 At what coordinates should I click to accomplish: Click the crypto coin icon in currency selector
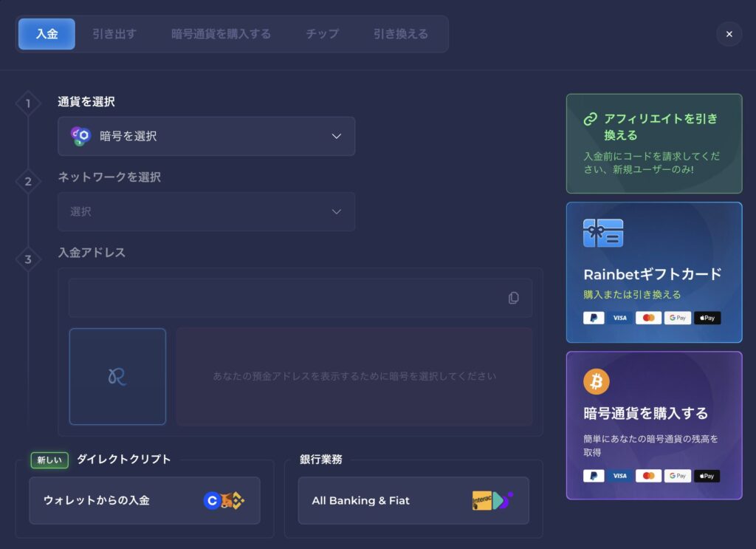click(80, 136)
